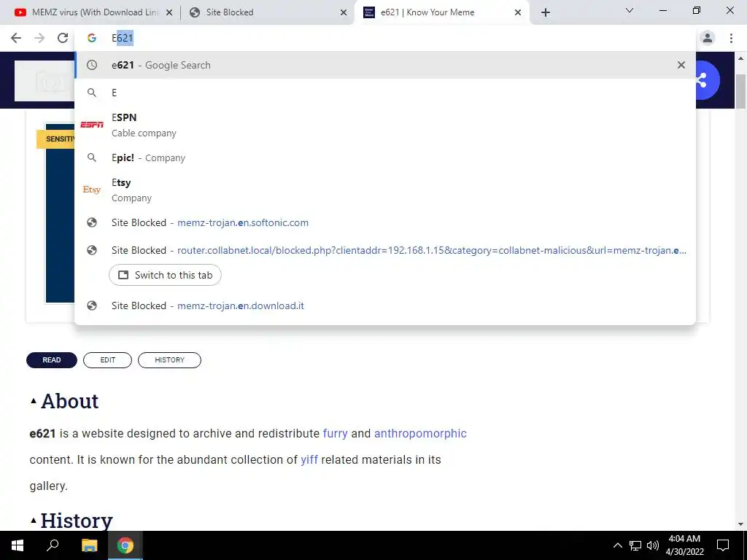The image size is (747, 560).
Task: Open a new tab with plus button
Action: coord(546,13)
